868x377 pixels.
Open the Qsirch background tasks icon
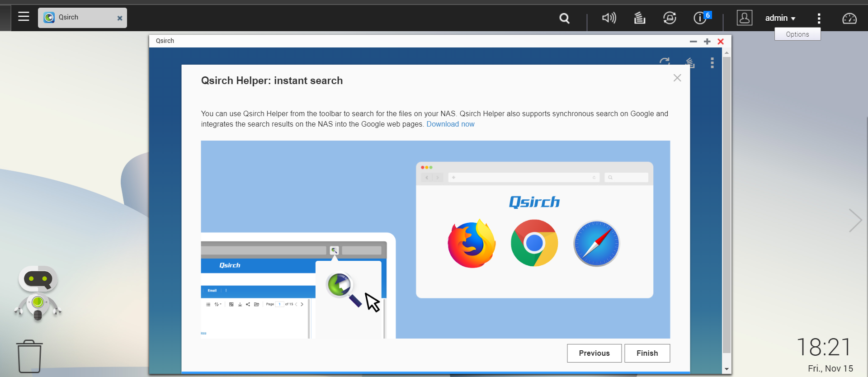[689, 62]
